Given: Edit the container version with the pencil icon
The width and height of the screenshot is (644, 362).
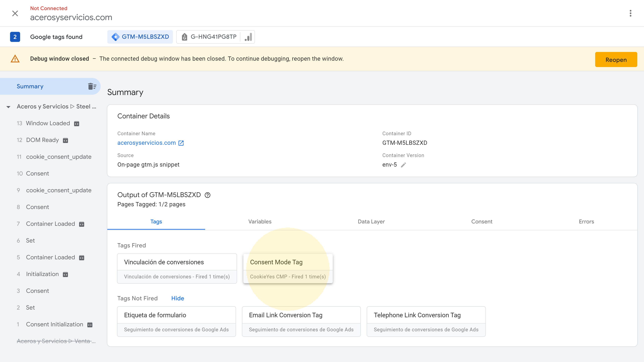Looking at the screenshot, I should (x=403, y=165).
